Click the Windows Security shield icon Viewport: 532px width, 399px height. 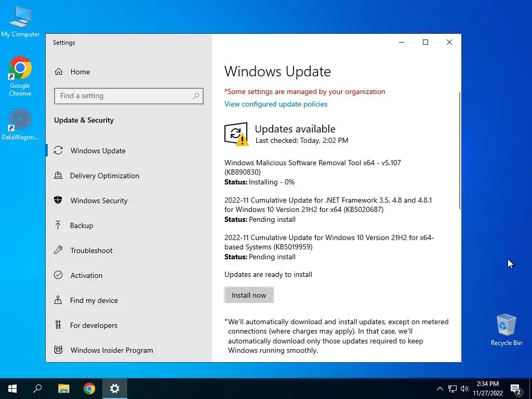coord(58,200)
